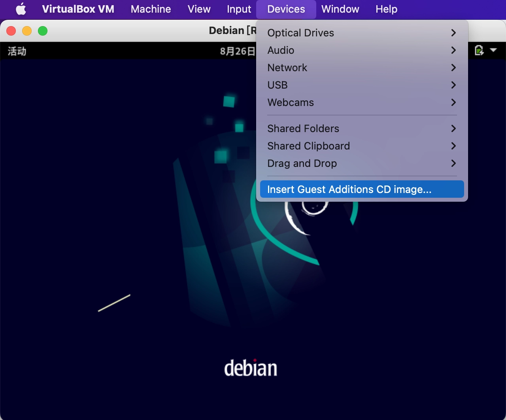Open the Shared Clipboard submenu
This screenshot has width=506, height=420.
(362, 146)
